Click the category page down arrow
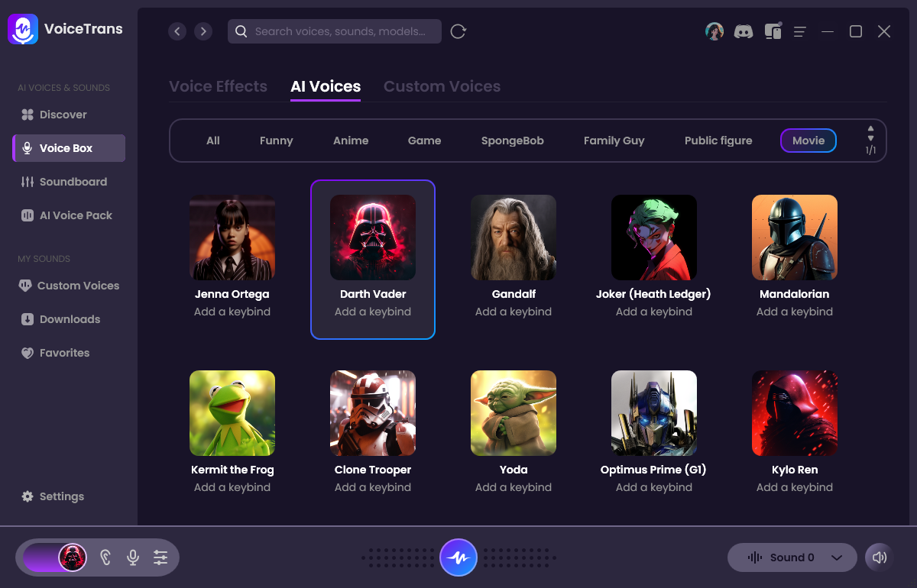Image resolution: width=917 pixels, height=588 pixels. click(870, 138)
